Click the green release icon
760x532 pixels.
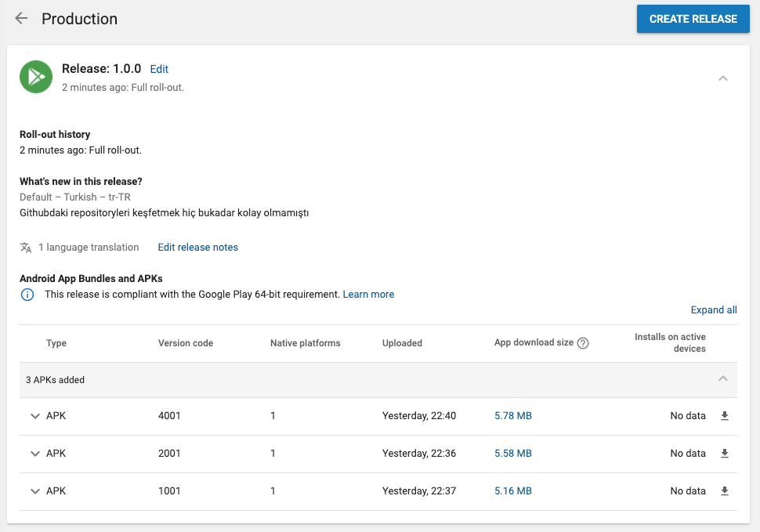[x=36, y=77]
